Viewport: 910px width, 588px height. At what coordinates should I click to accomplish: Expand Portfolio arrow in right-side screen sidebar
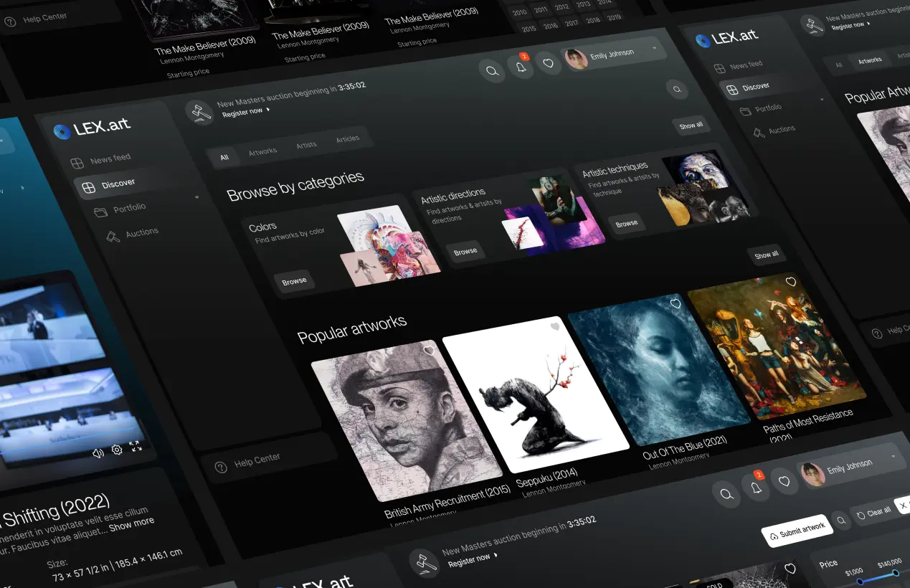(823, 100)
